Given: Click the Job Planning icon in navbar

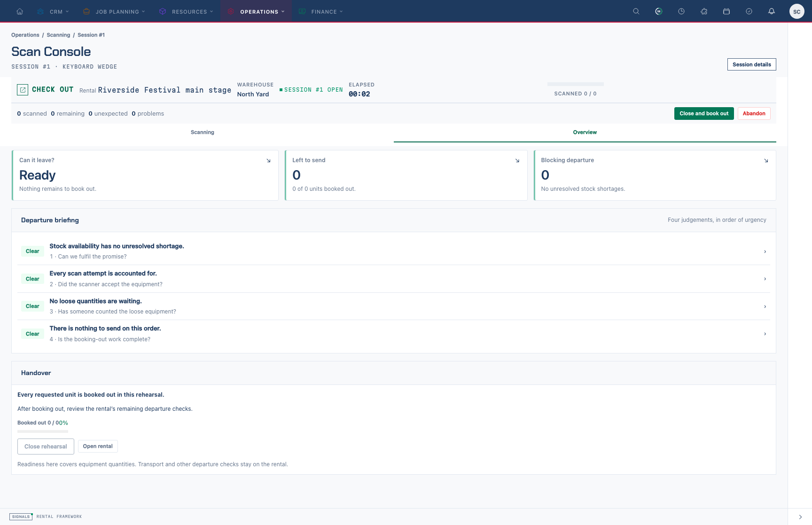Looking at the screenshot, I should click(86, 11).
